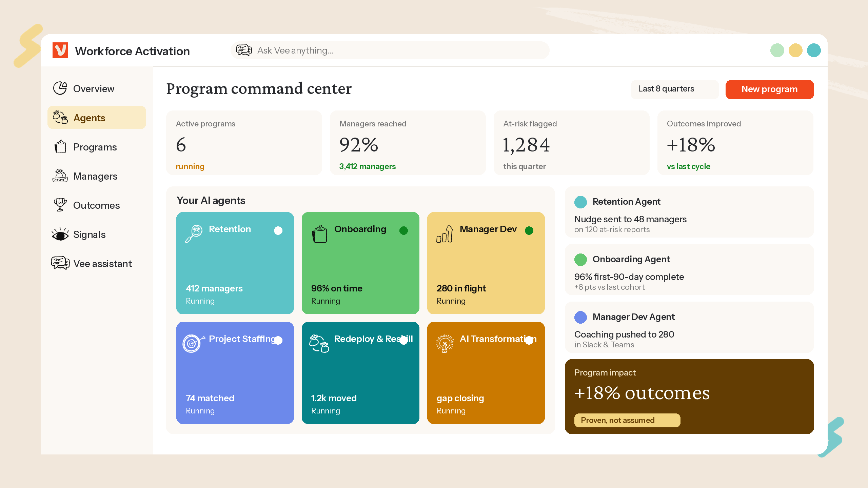Click the Onboarding card clipboard icon

[319, 234]
